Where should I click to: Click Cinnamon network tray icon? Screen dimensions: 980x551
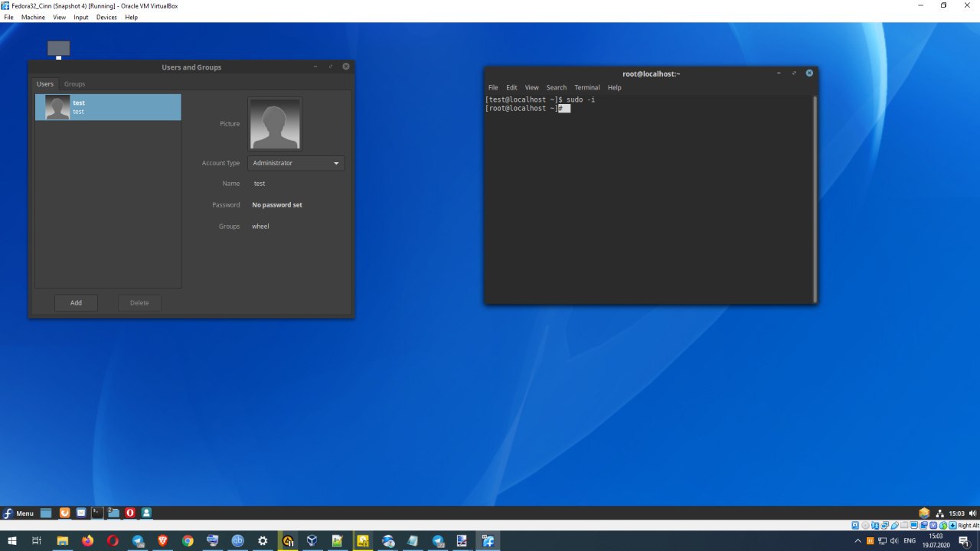(939, 514)
